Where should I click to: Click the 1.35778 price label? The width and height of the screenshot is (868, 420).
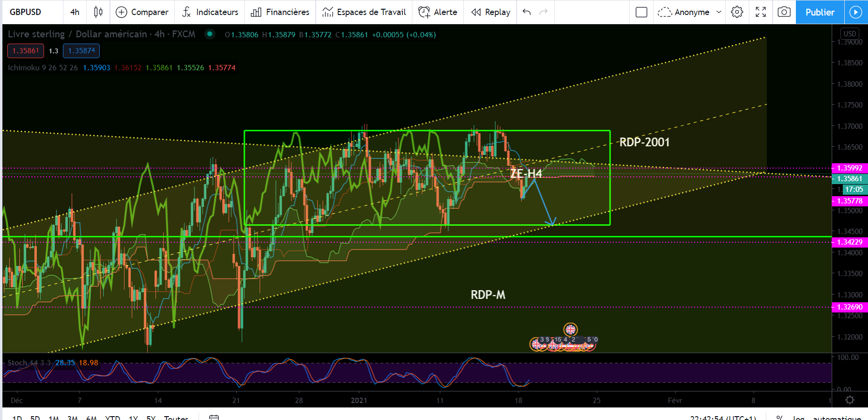click(x=850, y=201)
